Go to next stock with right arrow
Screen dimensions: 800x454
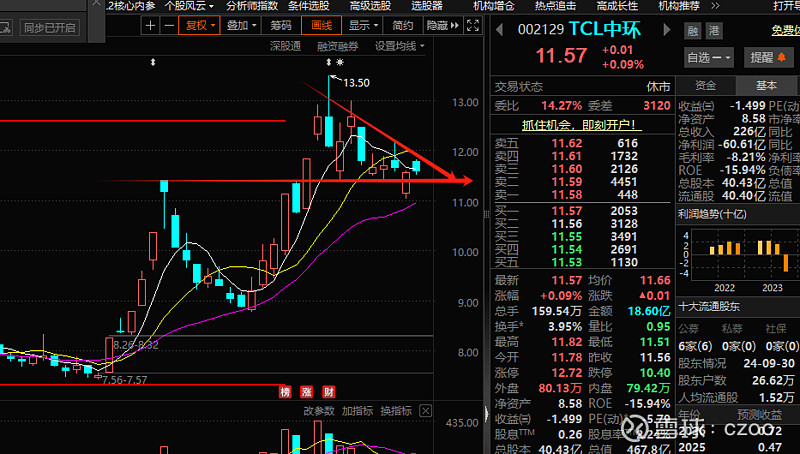666,30
